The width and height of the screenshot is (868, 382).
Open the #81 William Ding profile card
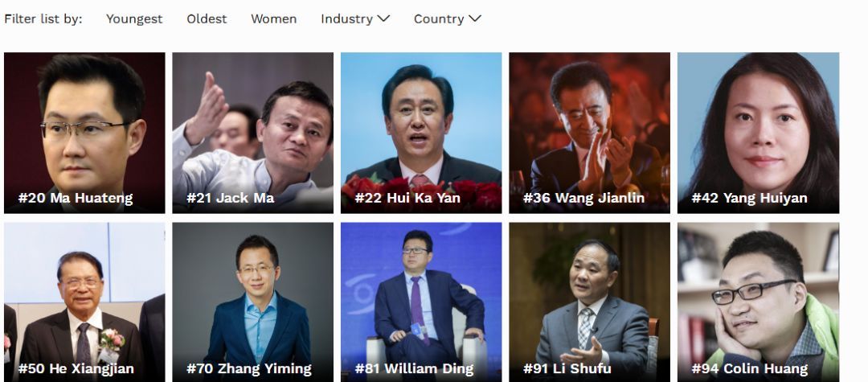point(420,302)
